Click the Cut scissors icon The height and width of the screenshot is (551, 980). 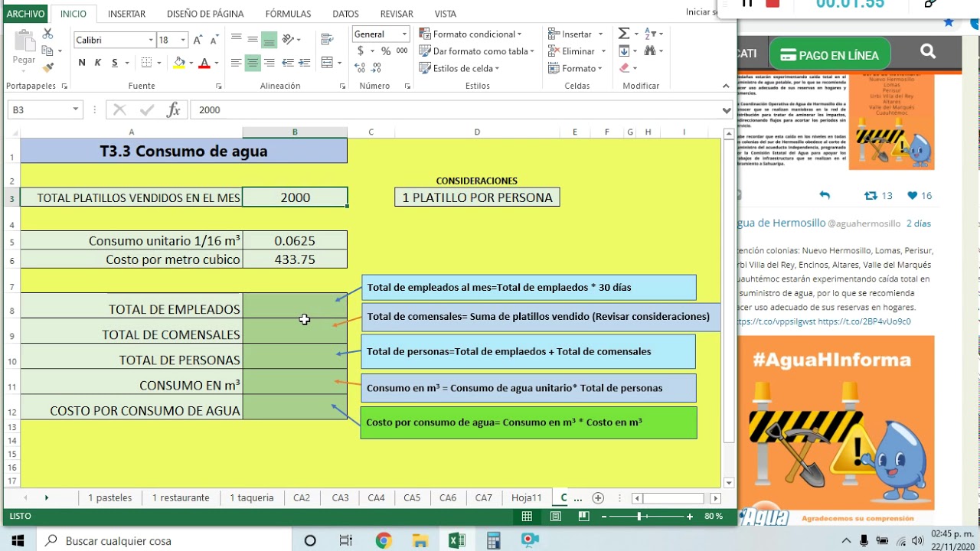tap(47, 34)
